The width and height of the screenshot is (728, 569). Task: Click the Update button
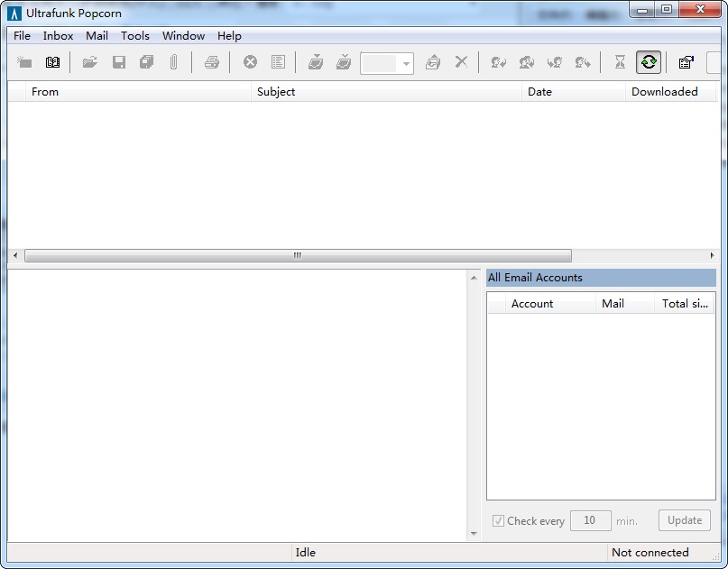685,520
